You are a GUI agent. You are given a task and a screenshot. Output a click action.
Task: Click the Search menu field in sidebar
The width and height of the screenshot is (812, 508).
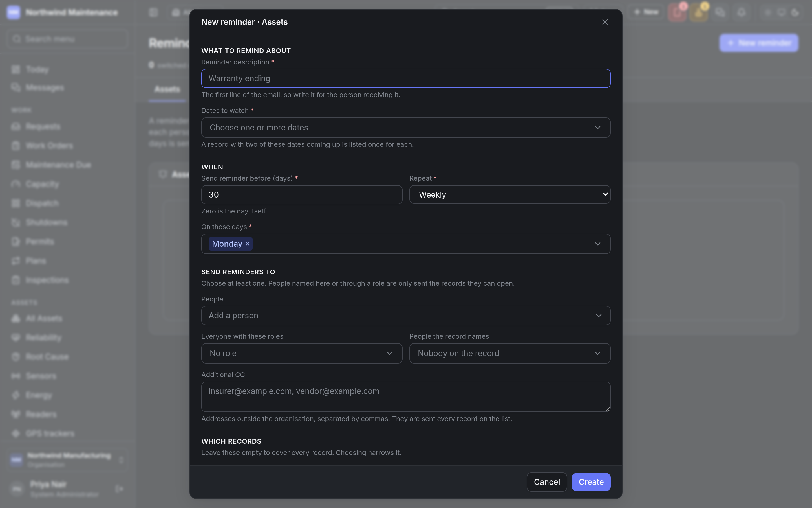[x=67, y=39]
